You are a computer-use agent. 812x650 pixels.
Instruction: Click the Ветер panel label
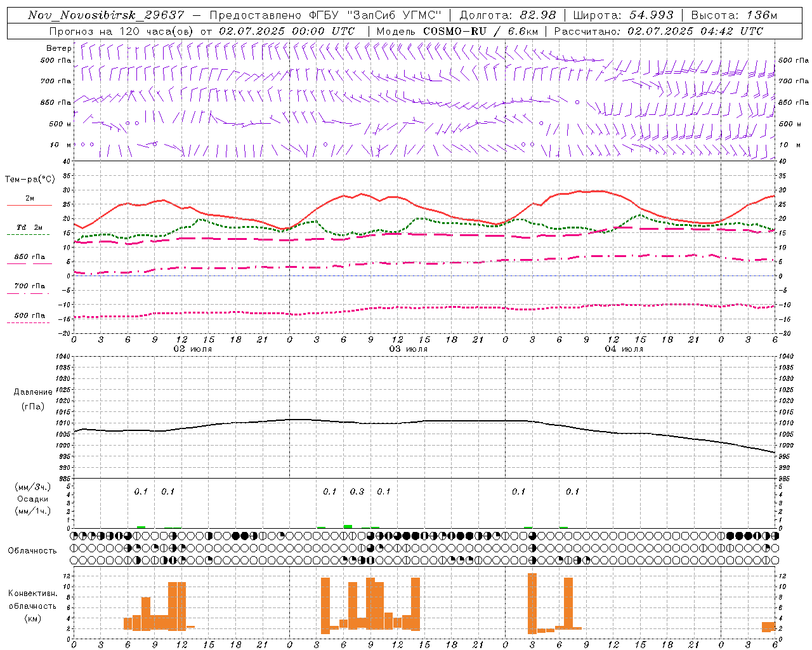(x=59, y=48)
